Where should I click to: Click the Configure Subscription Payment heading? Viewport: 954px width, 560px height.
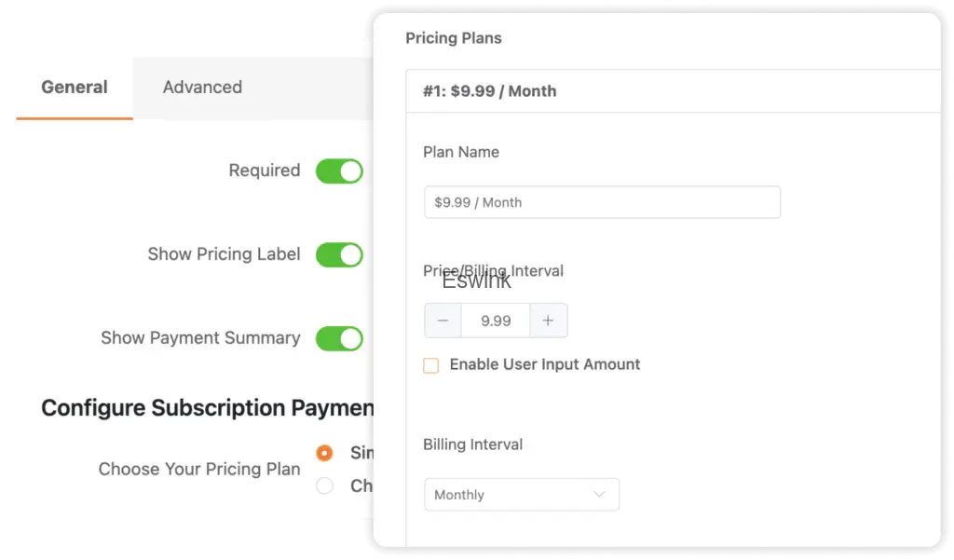point(207,408)
